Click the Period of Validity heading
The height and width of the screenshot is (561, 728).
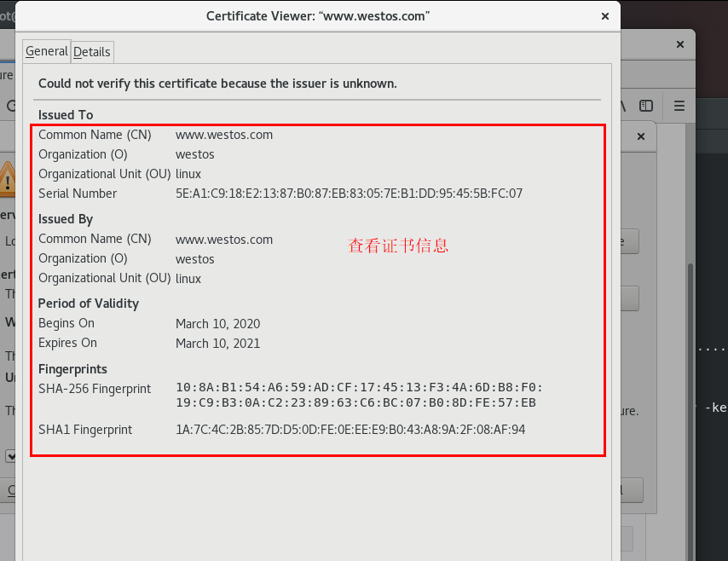pos(88,304)
